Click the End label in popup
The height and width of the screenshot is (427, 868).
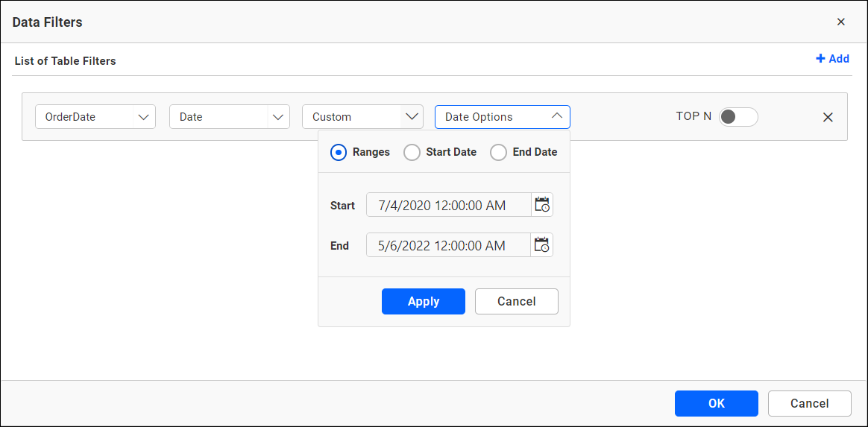click(340, 246)
